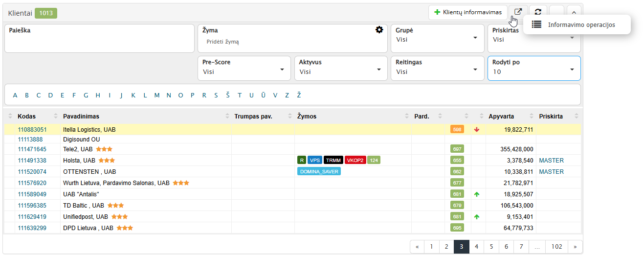Select the DOMINA_SAVER tag badge

click(318, 171)
